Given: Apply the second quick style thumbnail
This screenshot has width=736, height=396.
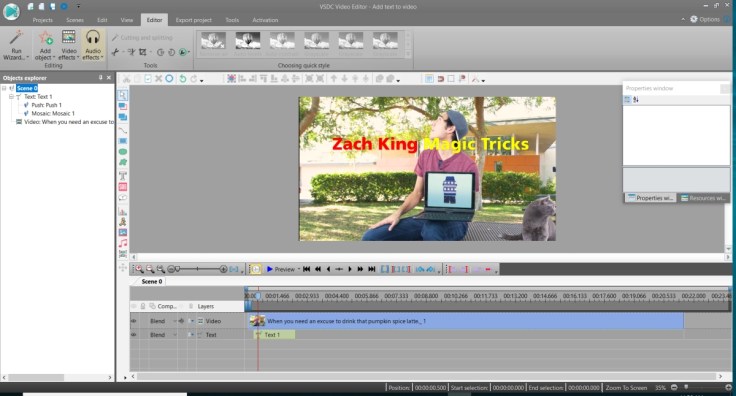Looking at the screenshot, I should tap(247, 44).
